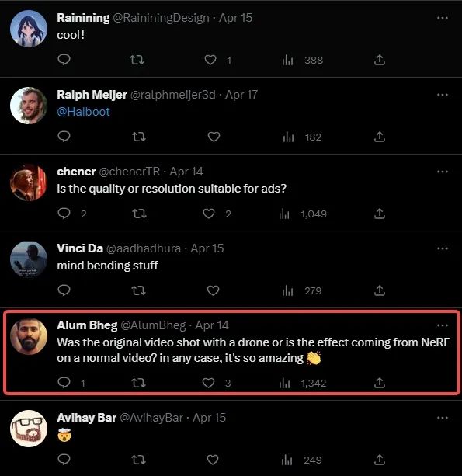Like Alum Bheg's tweet about NeRF

209,383
